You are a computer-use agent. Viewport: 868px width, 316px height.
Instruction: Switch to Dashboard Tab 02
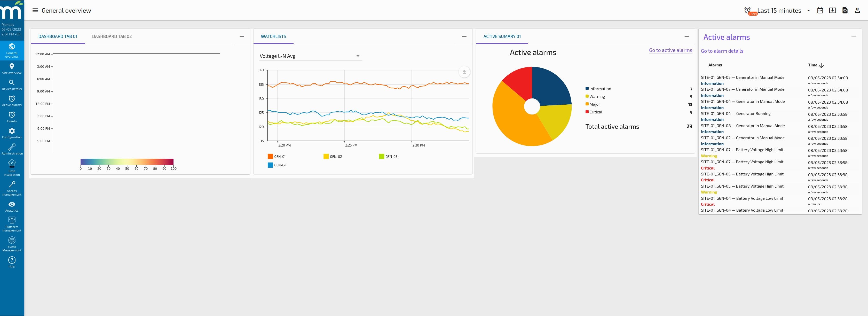pyautogui.click(x=112, y=36)
